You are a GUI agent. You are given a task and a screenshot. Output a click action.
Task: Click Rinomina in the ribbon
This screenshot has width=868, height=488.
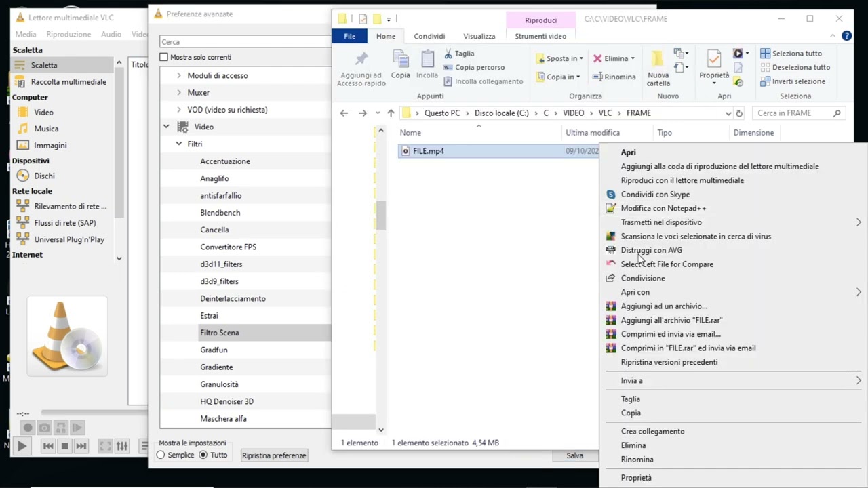pyautogui.click(x=614, y=77)
